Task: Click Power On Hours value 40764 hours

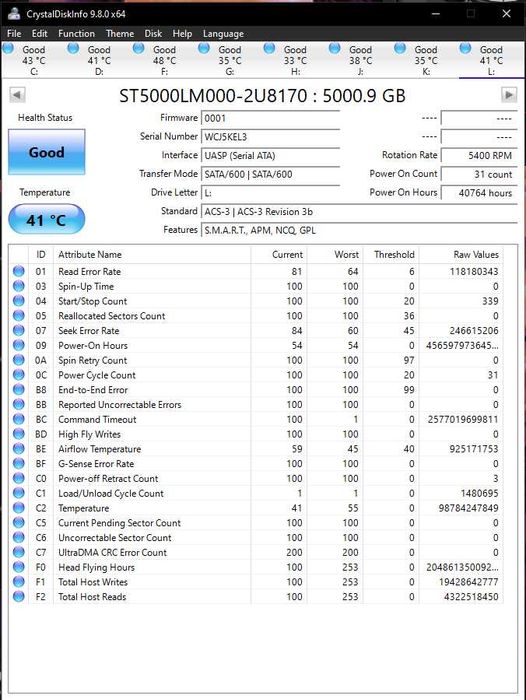Action: pyautogui.click(x=479, y=193)
